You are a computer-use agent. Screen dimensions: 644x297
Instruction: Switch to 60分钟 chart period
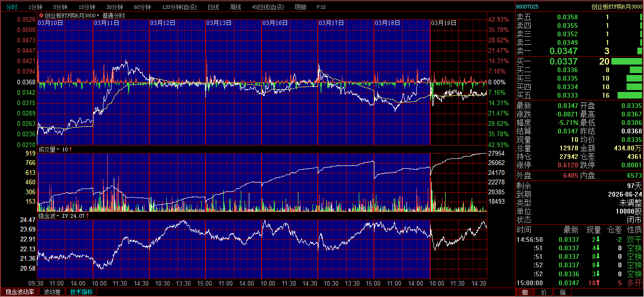coord(142,7)
